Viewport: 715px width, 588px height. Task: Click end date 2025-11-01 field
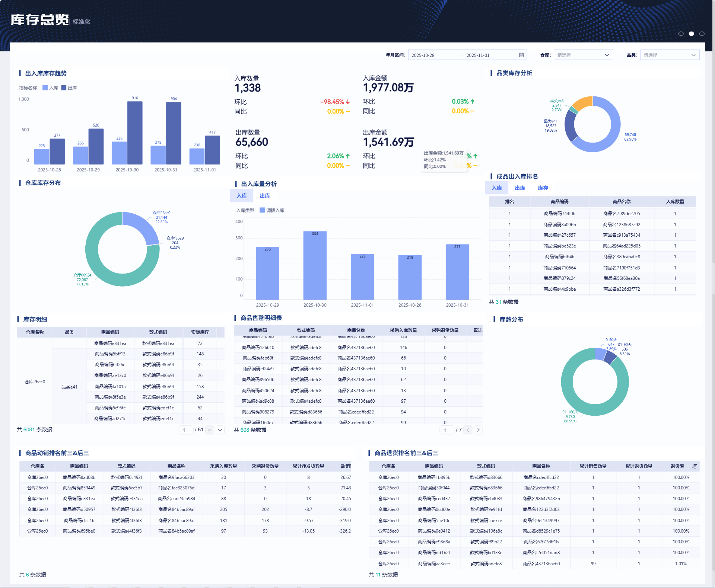click(478, 55)
